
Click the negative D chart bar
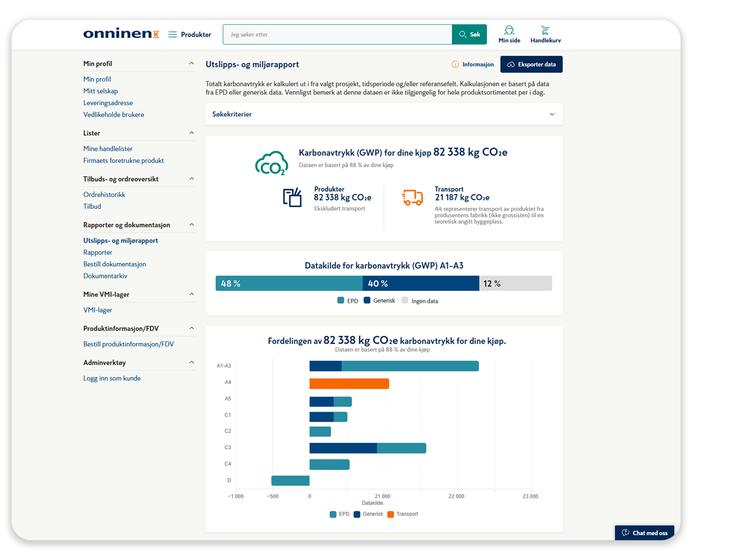click(x=290, y=481)
